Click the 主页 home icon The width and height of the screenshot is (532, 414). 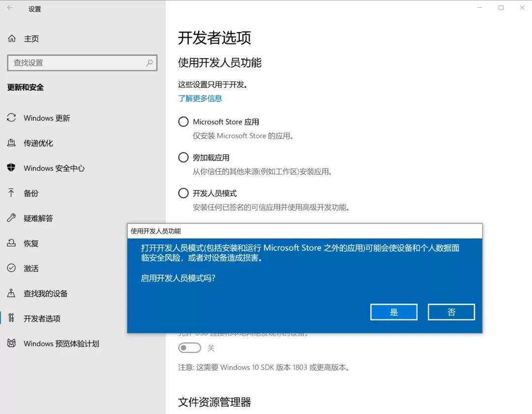[11, 38]
